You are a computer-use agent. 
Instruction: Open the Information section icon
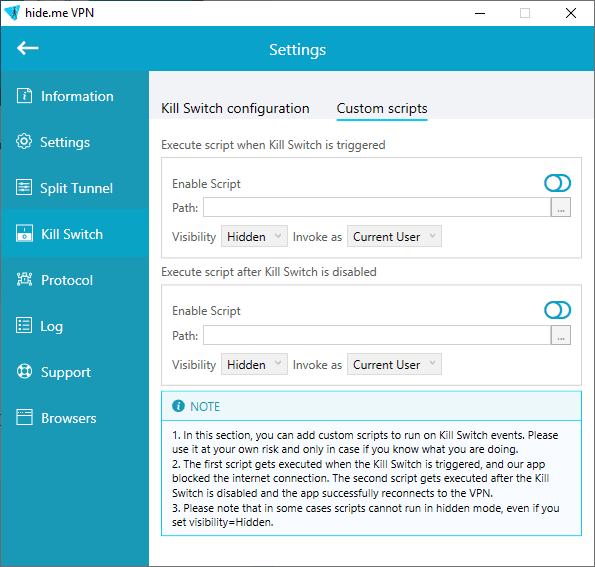[24, 96]
